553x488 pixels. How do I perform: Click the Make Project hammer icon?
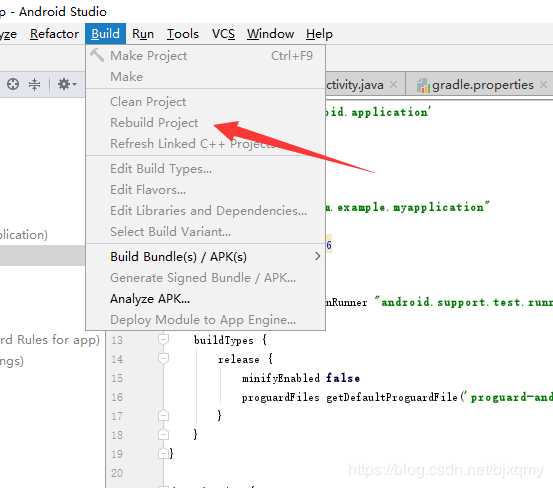tap(97, 55)
